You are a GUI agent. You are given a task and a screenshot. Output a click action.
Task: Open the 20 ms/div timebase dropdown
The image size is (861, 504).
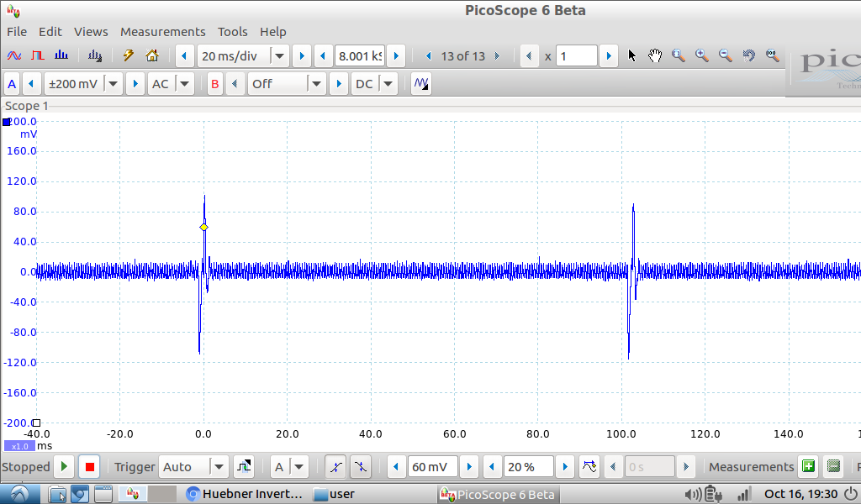tap(279, 56)
